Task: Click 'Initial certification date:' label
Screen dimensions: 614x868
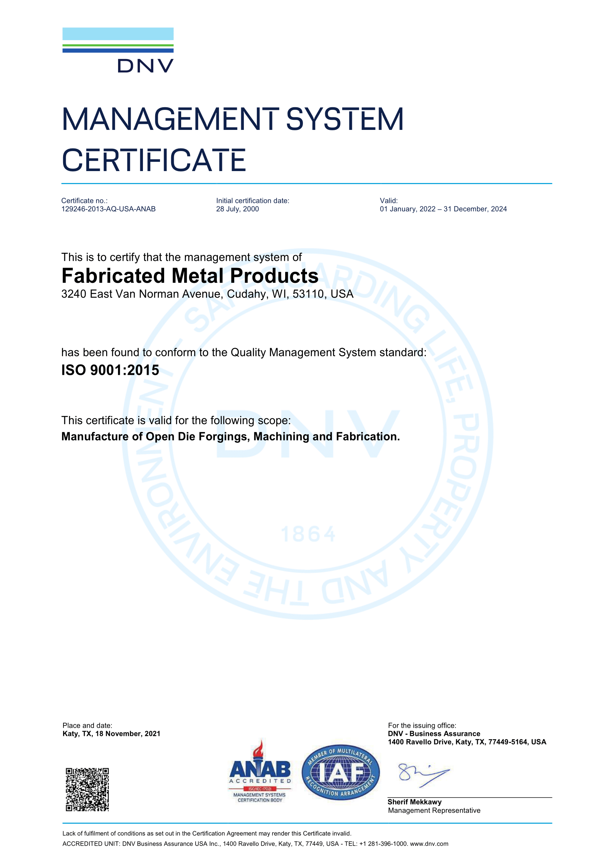Action: coord(252,201)
